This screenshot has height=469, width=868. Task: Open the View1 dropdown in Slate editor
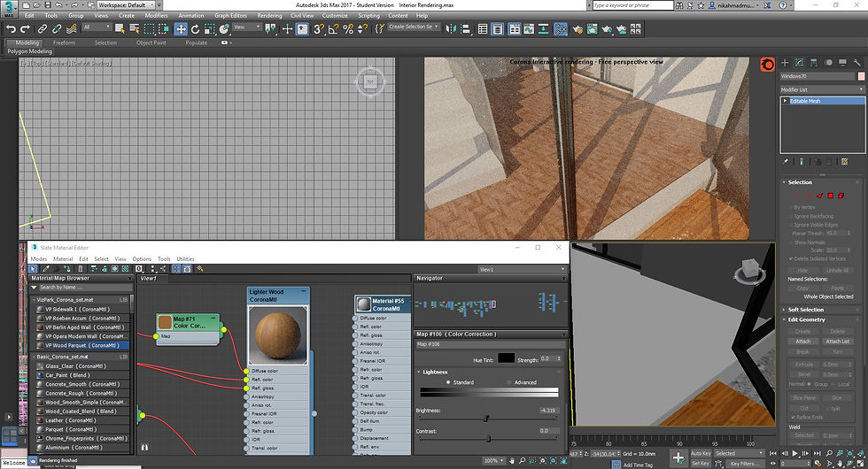522,269
